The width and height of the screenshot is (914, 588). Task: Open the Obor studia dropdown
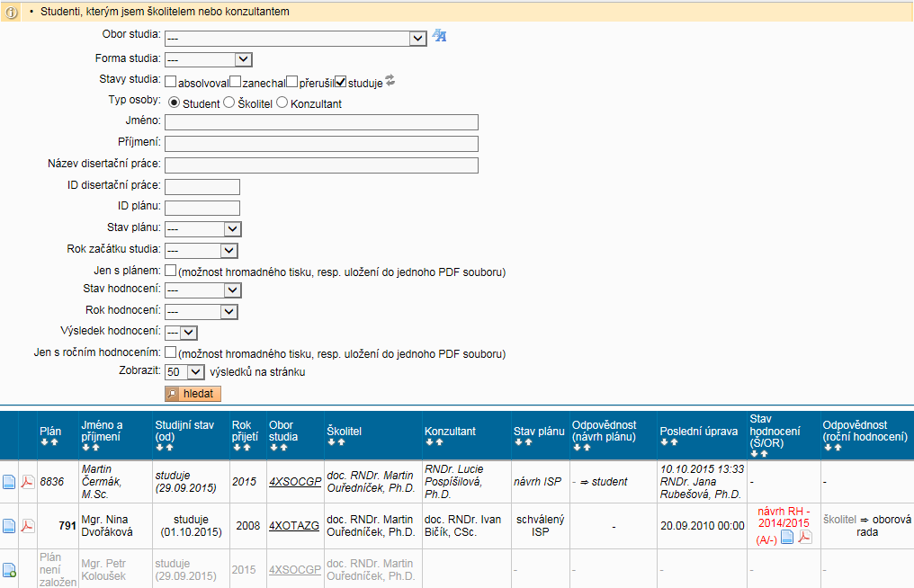(x=296, y=39)
